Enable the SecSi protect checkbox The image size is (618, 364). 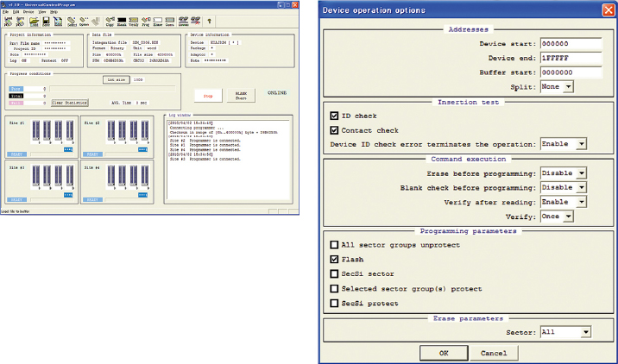pos(334,304)
